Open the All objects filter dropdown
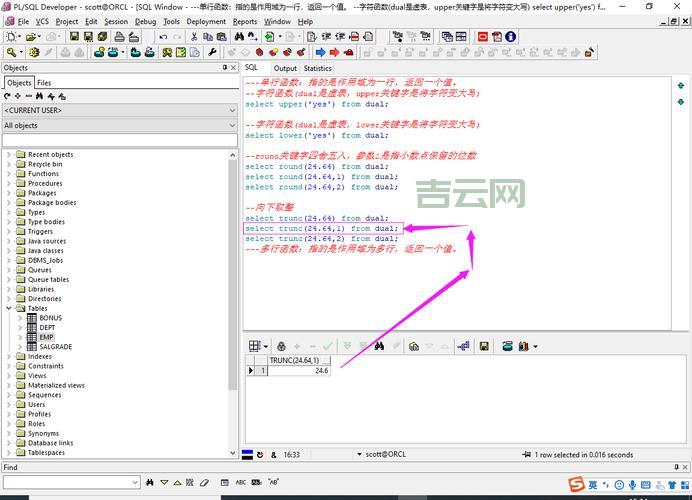Image resolution: width=692 pixels, height=500 pixels. pyautogui.click(x=120, y=126)
